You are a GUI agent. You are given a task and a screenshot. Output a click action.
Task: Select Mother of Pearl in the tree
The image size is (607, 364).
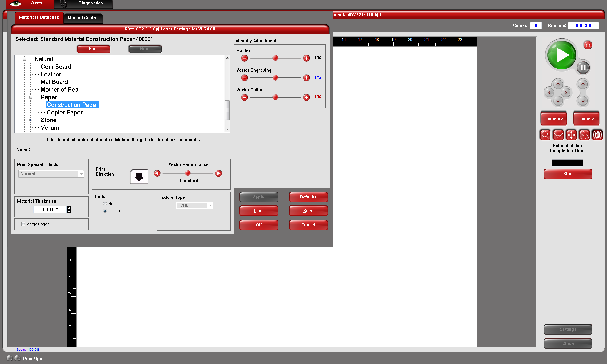point(61,90)
